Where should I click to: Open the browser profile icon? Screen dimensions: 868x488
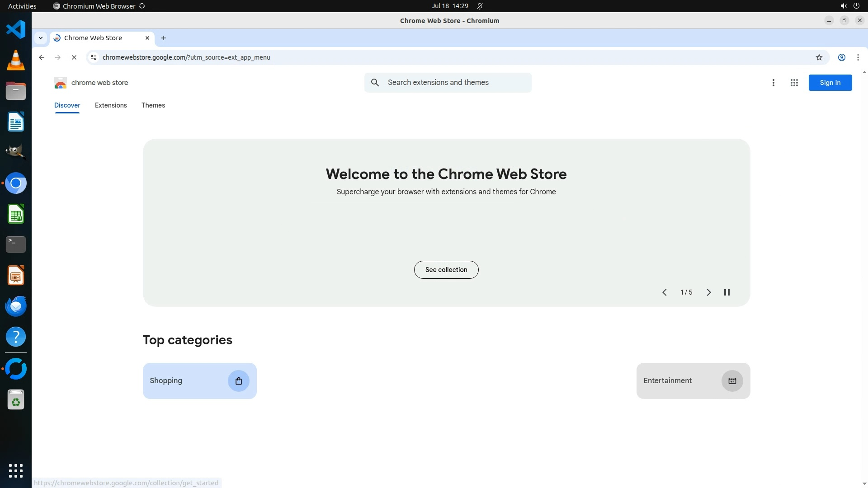point(842,57)
